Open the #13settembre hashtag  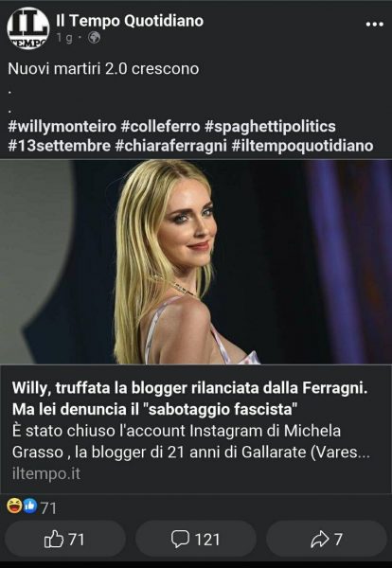59,146
